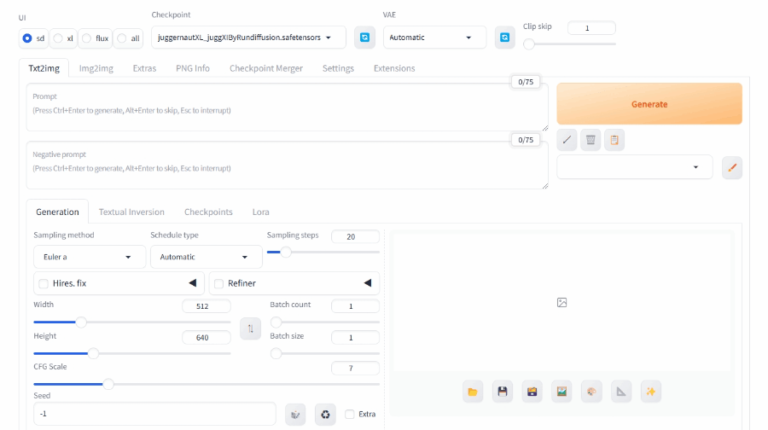Open output images folder icon
Viewport: 768px width, 430px height.
472,391
